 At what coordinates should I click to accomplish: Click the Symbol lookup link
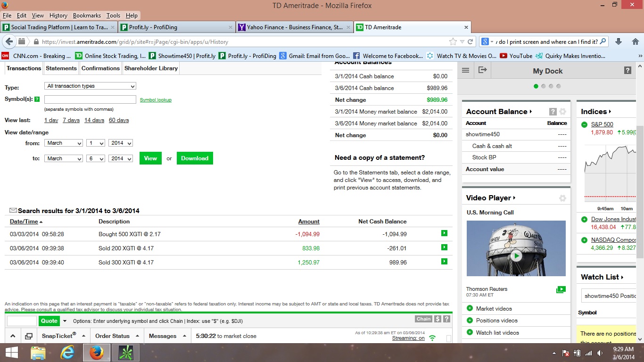[x=156, y=100]
